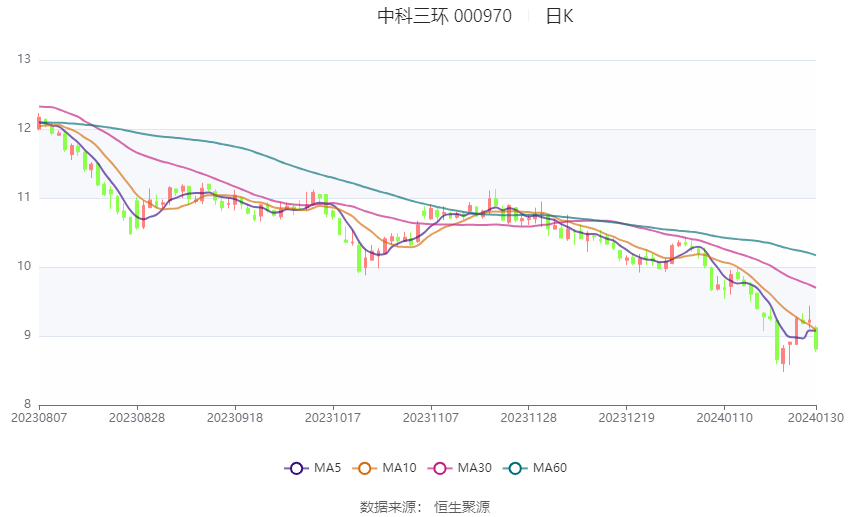Click the 20231128 date axis label
This screenshot has width=850, height=517.
click(529, 418)
